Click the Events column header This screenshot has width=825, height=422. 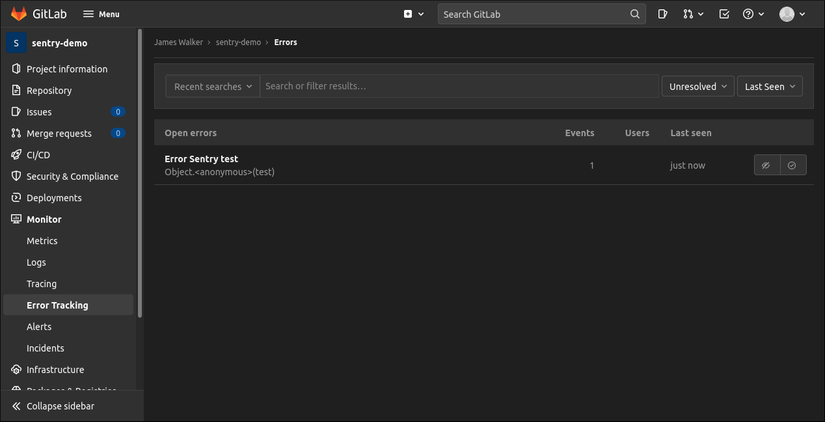click(x=580, y=133)
